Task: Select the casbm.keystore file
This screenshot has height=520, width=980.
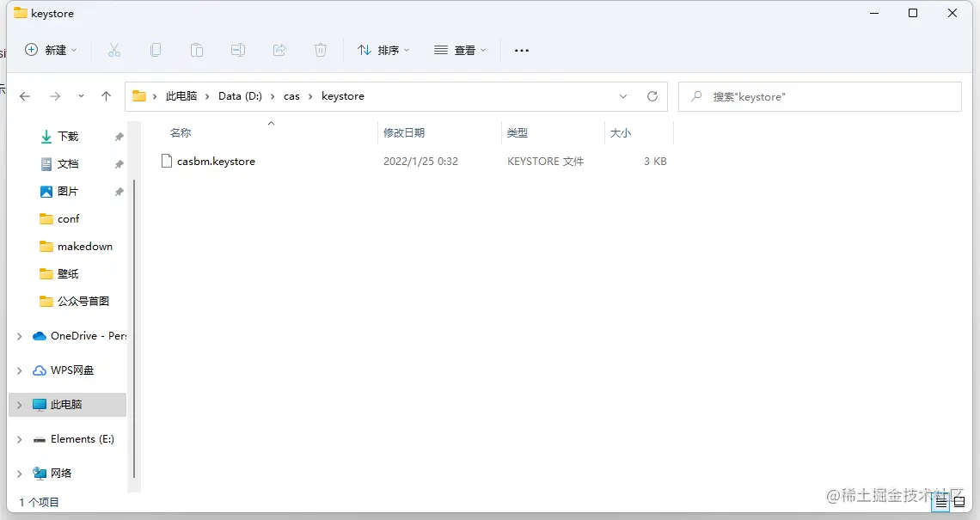Action: [215, 161]
